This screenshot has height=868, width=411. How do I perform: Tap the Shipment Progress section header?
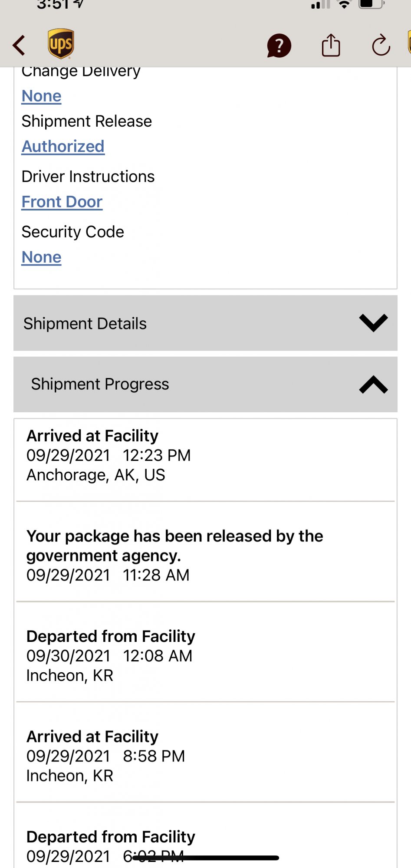(x=100, y=385)
